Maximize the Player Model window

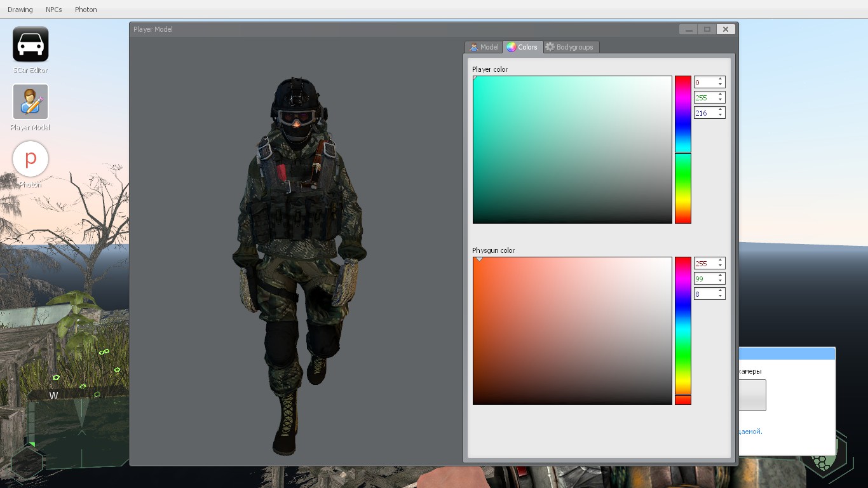pos(707,29)
